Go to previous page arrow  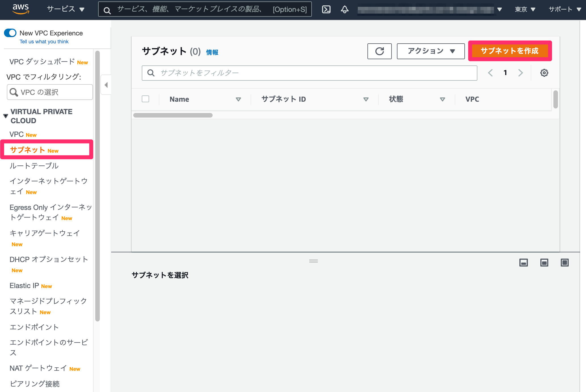pos(490,73)
